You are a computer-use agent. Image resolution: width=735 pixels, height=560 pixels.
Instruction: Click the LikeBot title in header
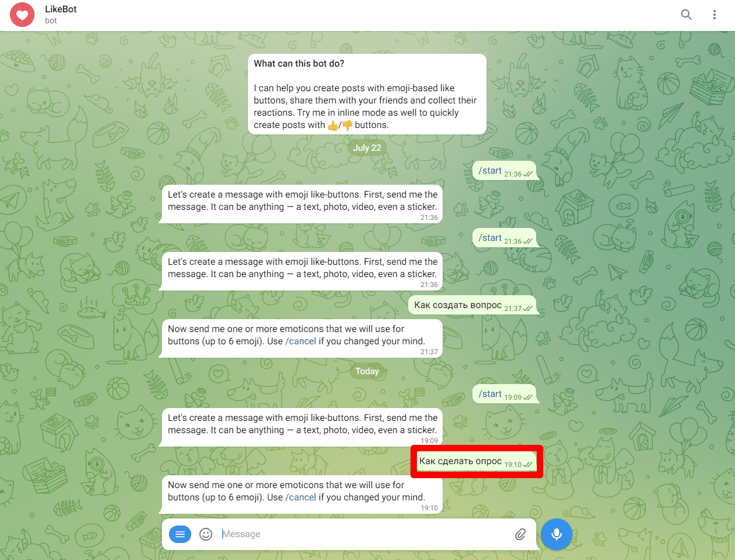tap(61, 9)
